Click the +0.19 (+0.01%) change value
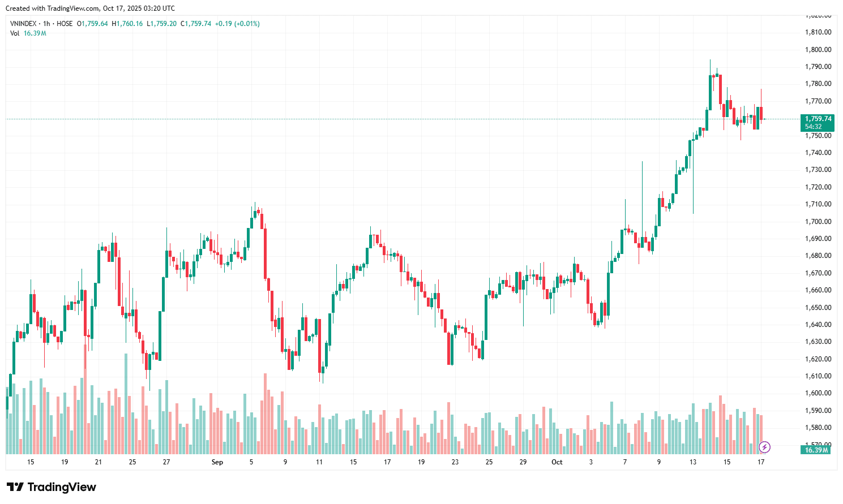The image size is (843, 504). coord(237,24)
